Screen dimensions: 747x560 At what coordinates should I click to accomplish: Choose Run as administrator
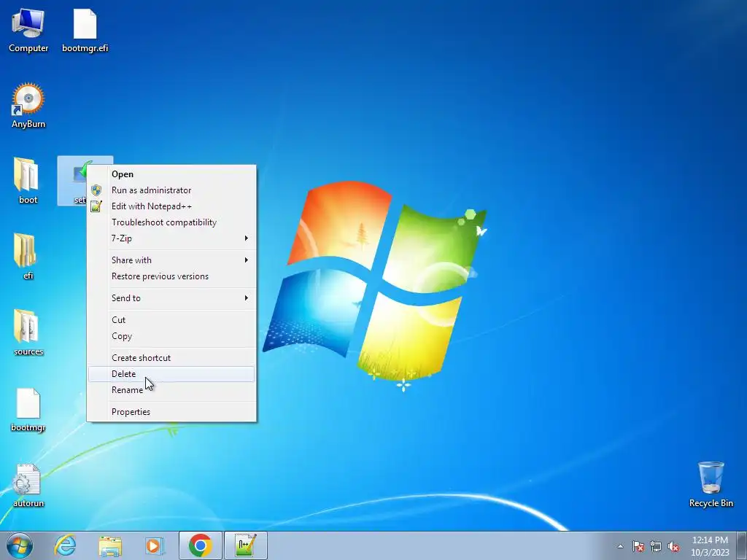[x=171, y=190]
